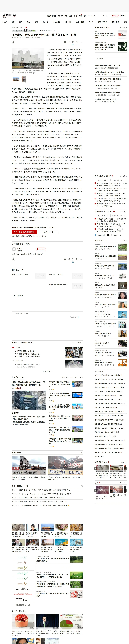129x644 pixels.
Task: Open 朝日新聞モール logo link
Action: tap(23, 605)
